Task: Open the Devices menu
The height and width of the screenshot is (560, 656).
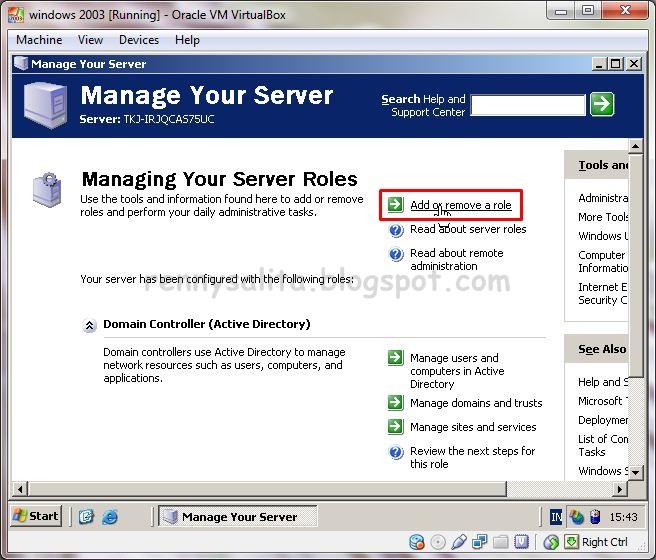Action: 139,40
